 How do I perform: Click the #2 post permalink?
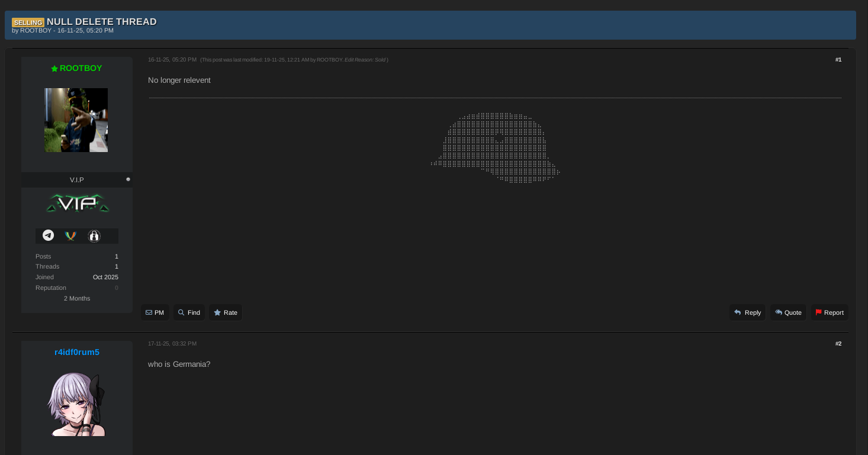pyautogui.click(x=838, y=343)
